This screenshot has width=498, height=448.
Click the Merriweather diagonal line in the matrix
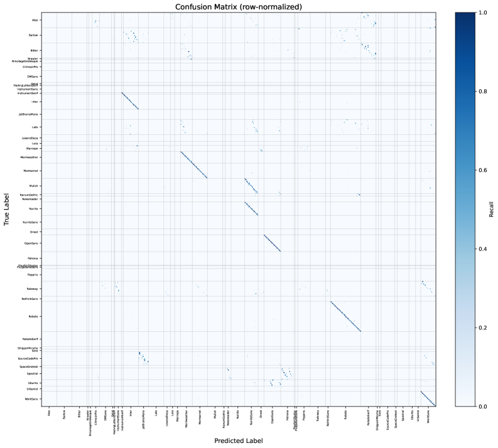(194, 165)
